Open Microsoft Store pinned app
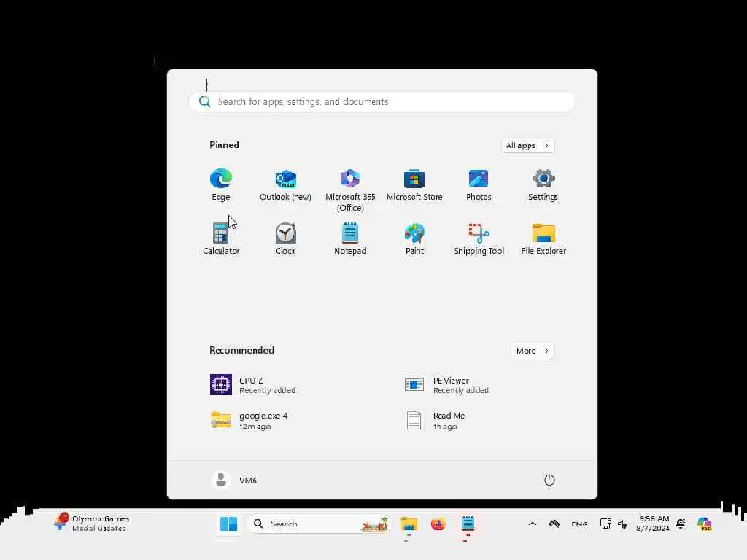Screen dimensions: 747x560 coord(414,184)
